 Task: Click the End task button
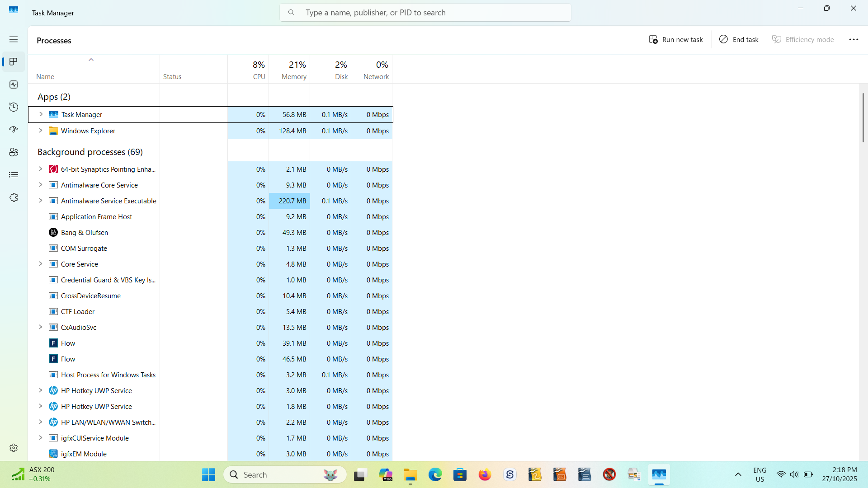739,39
